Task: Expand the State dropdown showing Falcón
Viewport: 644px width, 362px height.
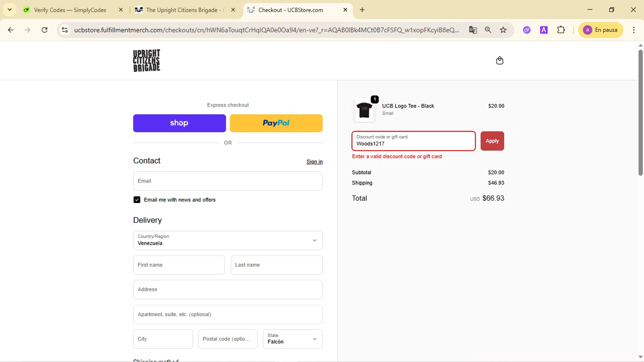Action: coord(292,339)
